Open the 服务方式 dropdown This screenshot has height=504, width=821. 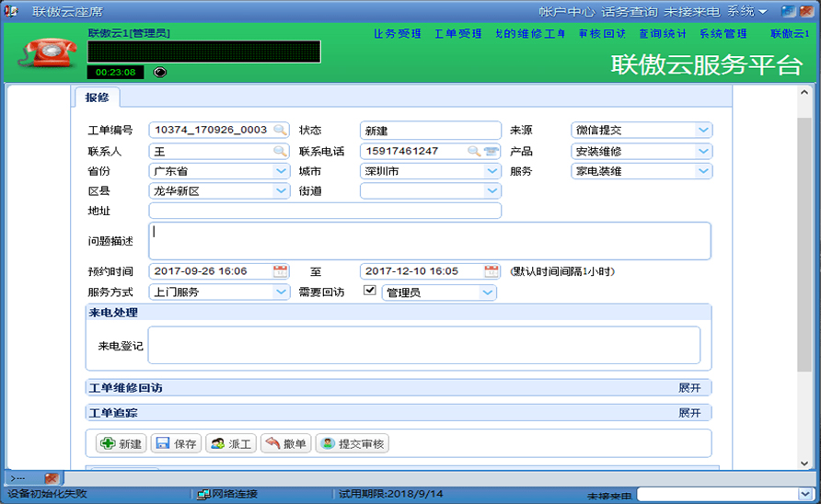point(281,292)
